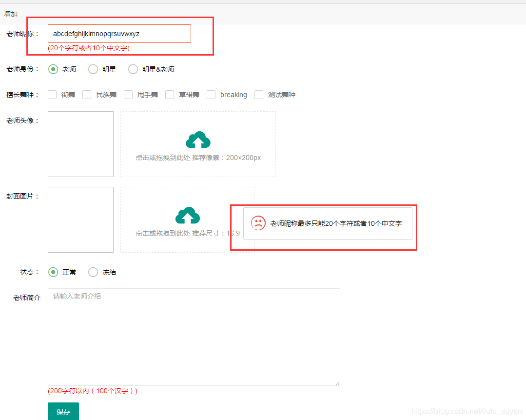Click the 老师简介 introduction text area
This screenshot has height=420, width=526.
click(194, 337)
